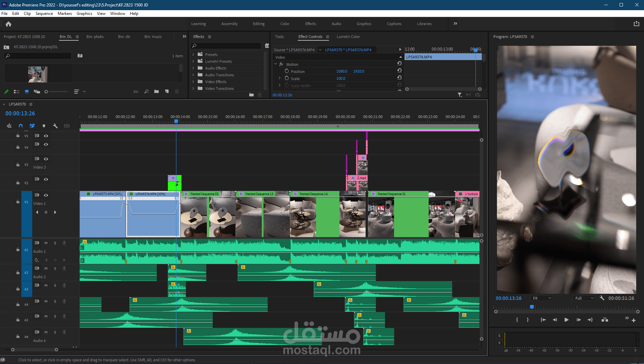This screenshot has height=364, width=644.
Task: Switch to Lumetri Color tab
Action: pos(348,37)
